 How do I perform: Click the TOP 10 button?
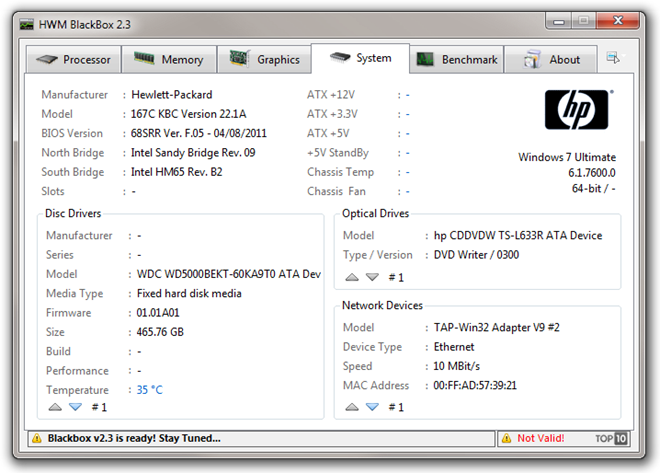(x=611, y=438)
